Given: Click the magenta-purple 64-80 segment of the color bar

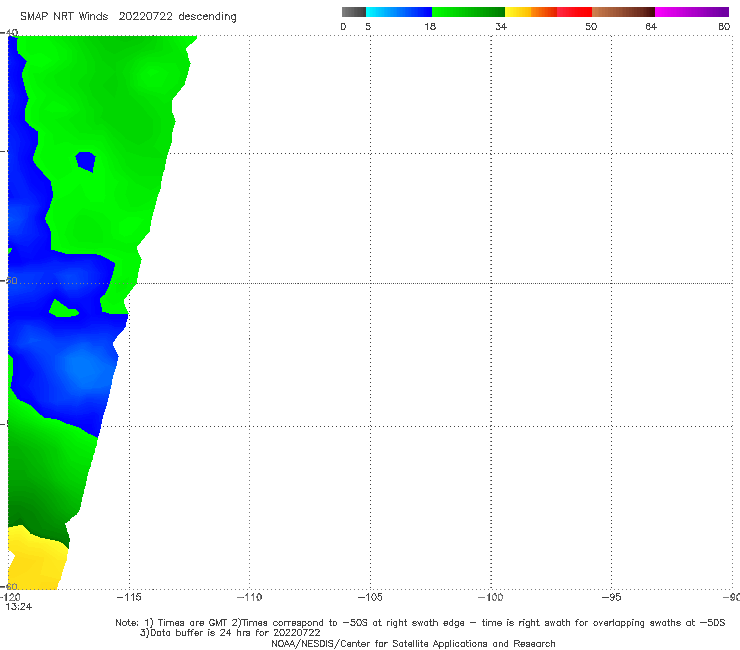Looking at the screenshot, I should tap(692, 12).
